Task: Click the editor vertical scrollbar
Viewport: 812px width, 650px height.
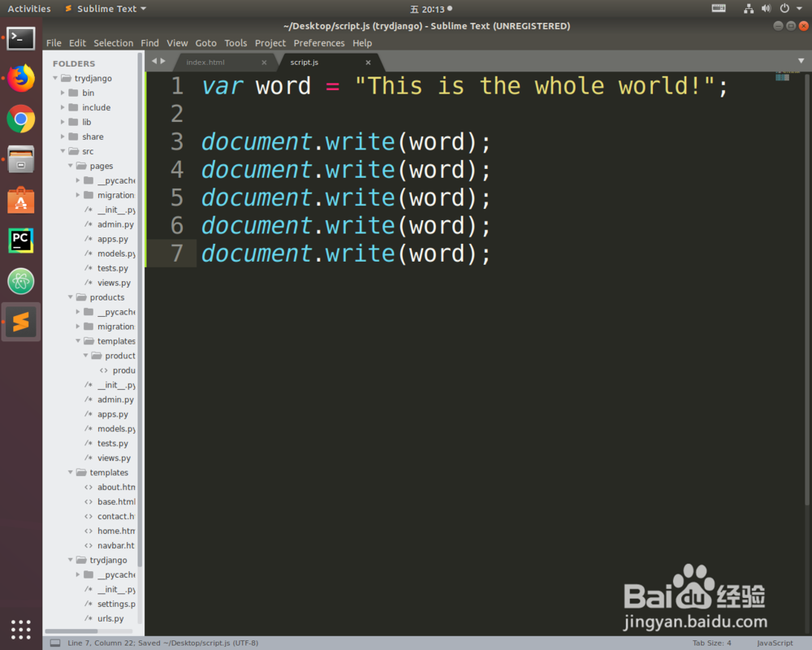Action: click(x=807, y=289)
